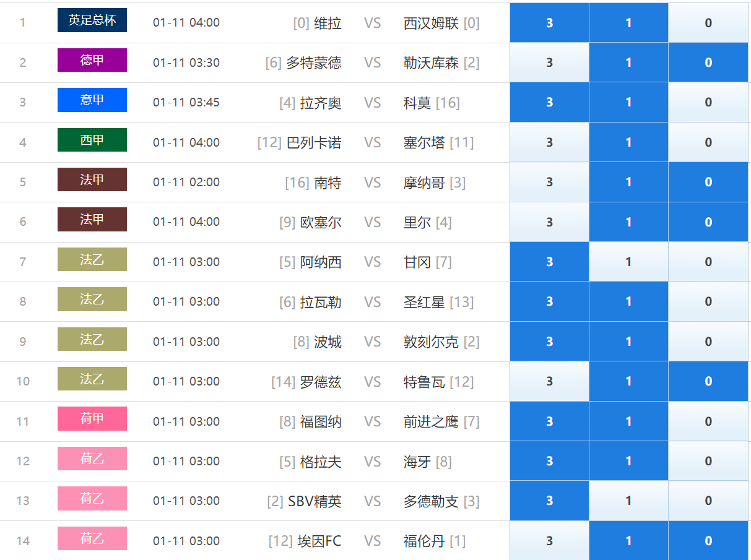Deselect loss (0) for 多特蒙德 vs 勒沃库森
This screenshot has width=751, height=560.
(708, 62)
